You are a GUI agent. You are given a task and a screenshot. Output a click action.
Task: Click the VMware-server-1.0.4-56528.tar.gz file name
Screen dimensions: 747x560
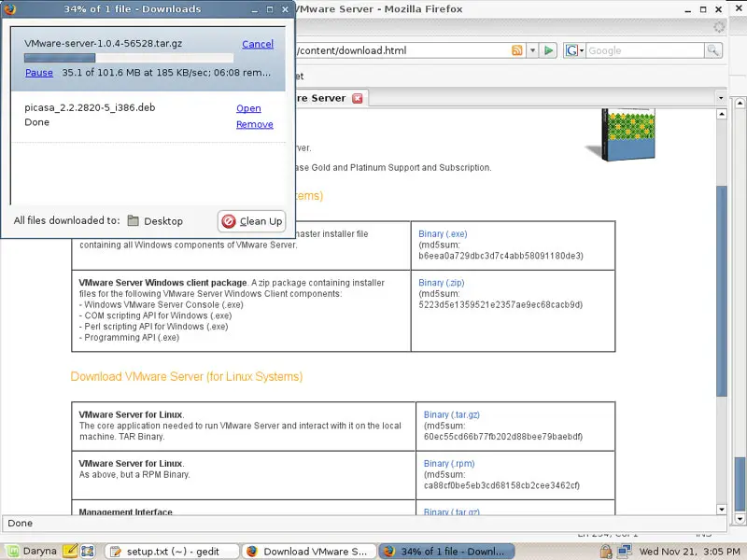(x=104, y=43)
